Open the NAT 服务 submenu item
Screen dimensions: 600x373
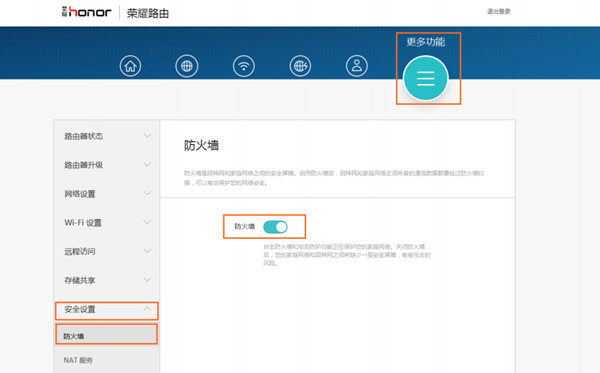click(106, 360)
